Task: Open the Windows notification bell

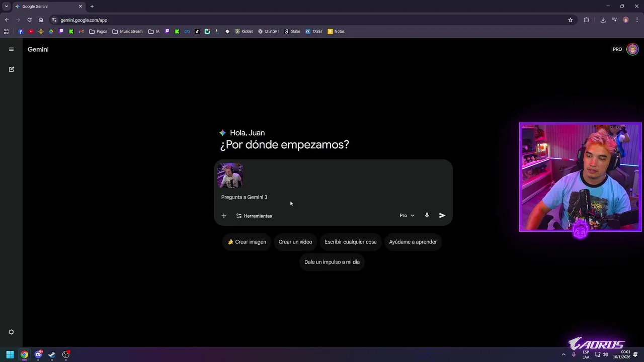Action: click(635, 354)
